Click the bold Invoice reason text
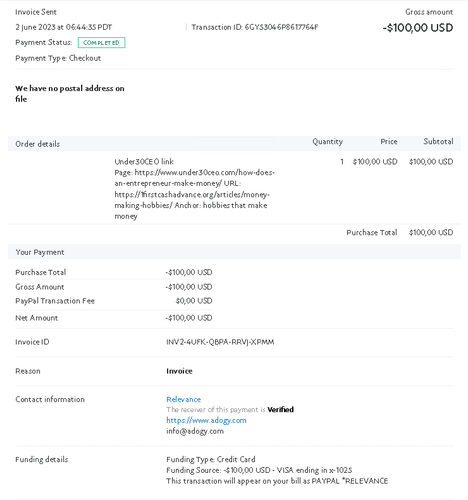Screen dimensions: 468x500 tap(179, 371)
